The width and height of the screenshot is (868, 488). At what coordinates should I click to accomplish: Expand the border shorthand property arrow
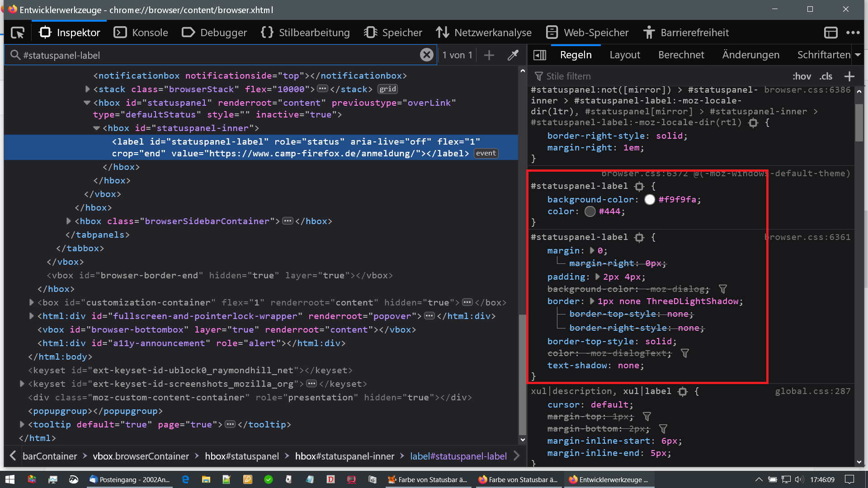pyautogui.click(x=592, y=301)
